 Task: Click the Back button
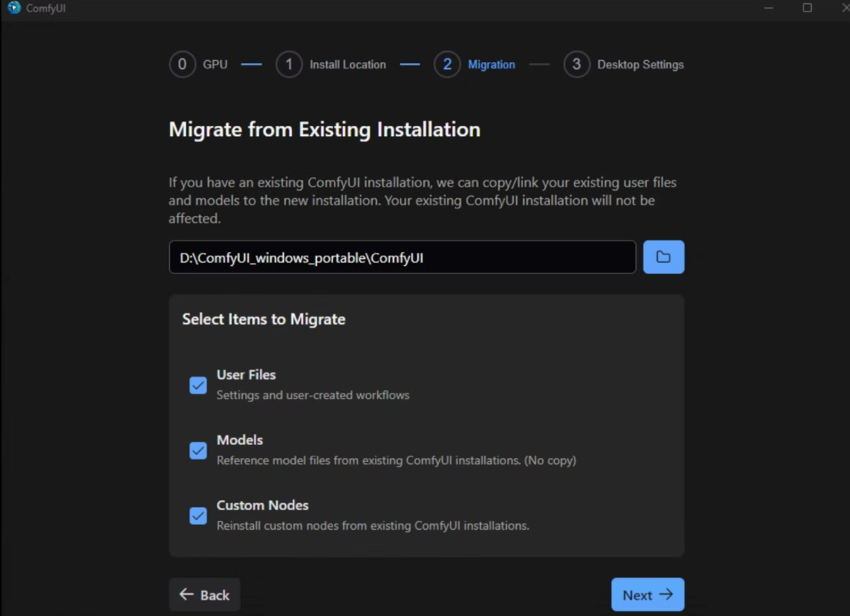pos(205,594)
